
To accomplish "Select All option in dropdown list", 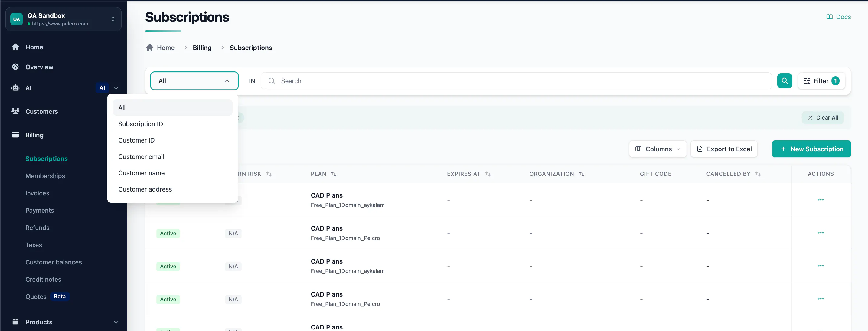I will pyautogui.click(x=172, y=107).
